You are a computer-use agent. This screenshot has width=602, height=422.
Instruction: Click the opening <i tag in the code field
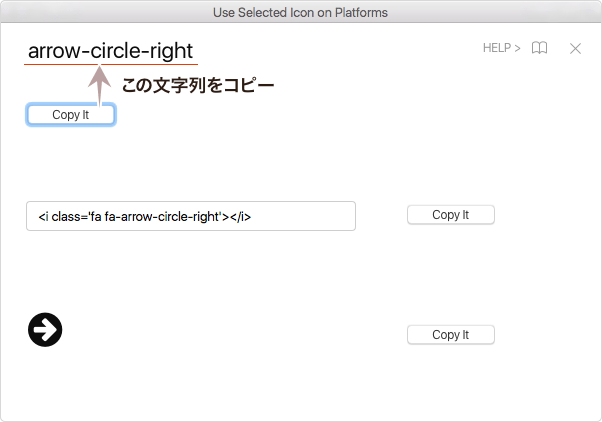click(42, 216)
